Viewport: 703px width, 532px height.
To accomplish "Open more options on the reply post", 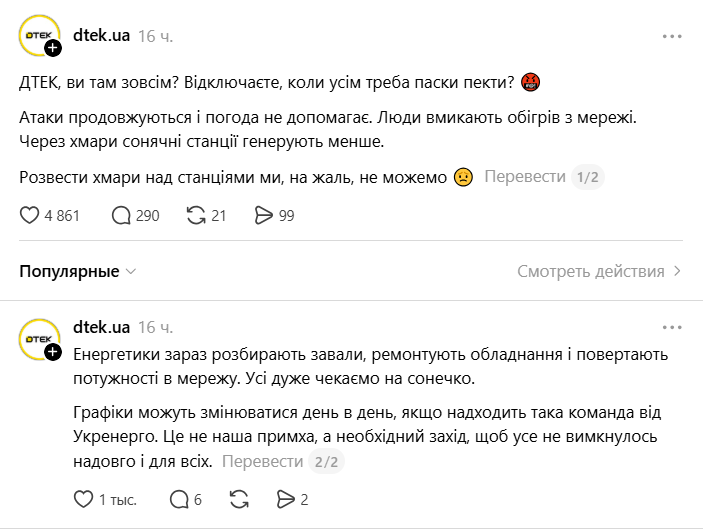I will click(x=672, y=327).
